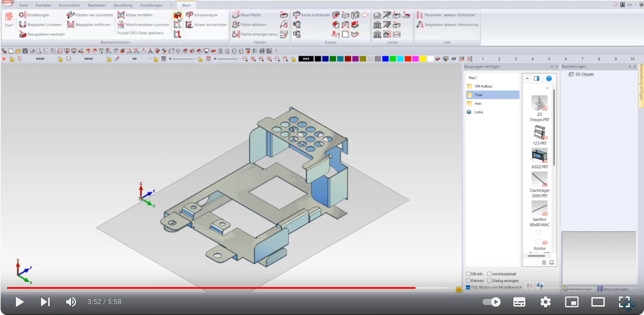The height and width of the screenshot is (315, 644).
Task: Expand the toolbar overflow chevron in Baugruppen panel
Action: click(x=547, y=87)
